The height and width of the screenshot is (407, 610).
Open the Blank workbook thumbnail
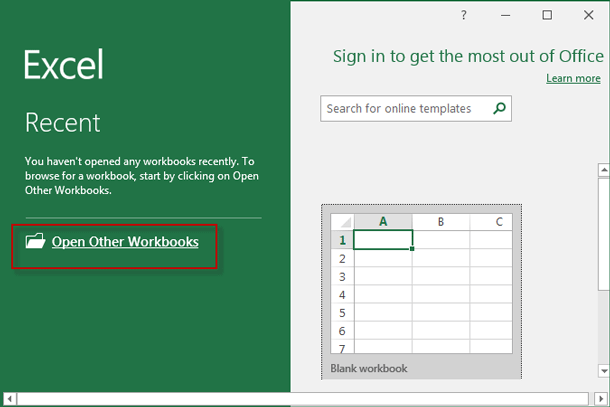[x=421, y=291]
